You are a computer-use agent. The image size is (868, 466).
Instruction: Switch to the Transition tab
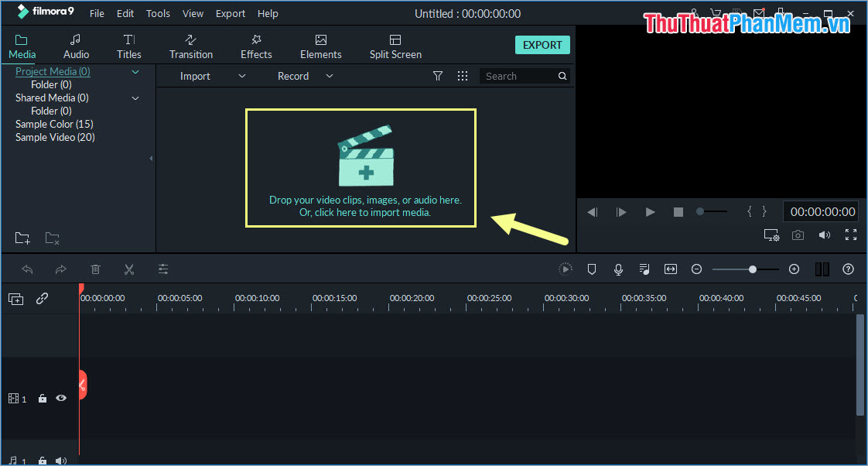tap(190, 45)
